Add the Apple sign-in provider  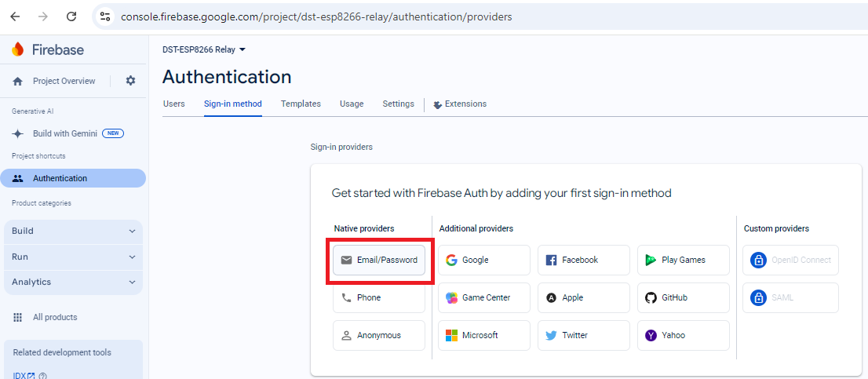(x=583, y=297)
